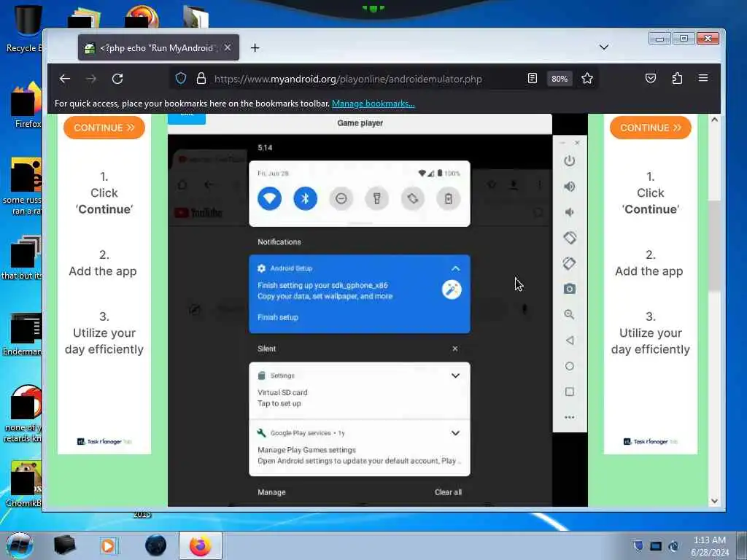The height and width of the screenshot is (560, 747).
Task: Click Finish setup in Android Setup notification
Action: pos(278,318)
